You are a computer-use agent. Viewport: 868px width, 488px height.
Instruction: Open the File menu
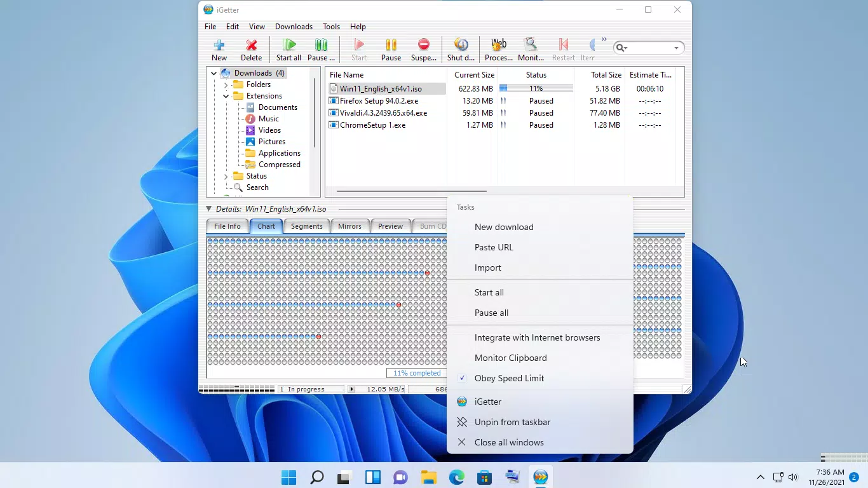click(x=210, y=27)
